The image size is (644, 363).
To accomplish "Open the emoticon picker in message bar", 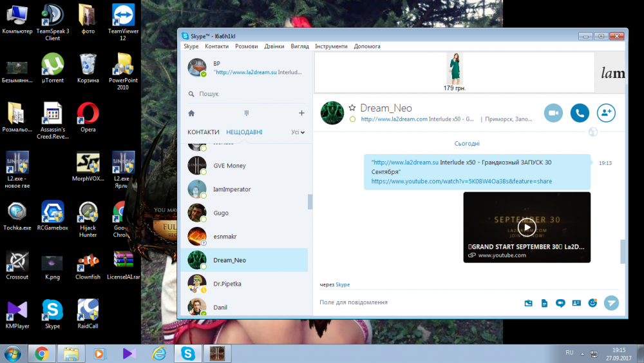I will point(592,302).
